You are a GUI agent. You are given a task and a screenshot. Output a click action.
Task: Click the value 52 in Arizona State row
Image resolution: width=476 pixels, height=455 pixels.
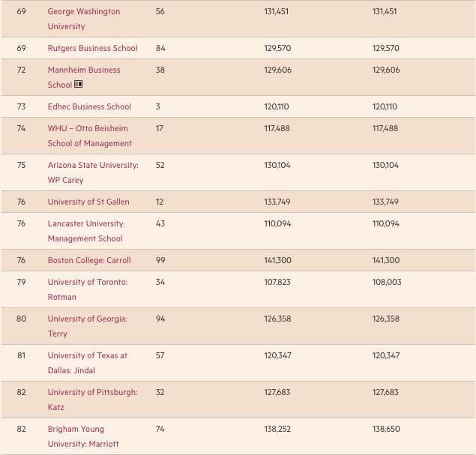[160, 165]
